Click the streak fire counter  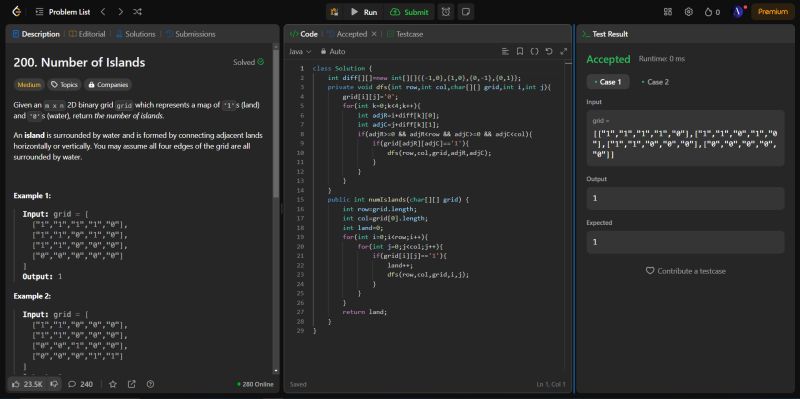coord(712,12)
